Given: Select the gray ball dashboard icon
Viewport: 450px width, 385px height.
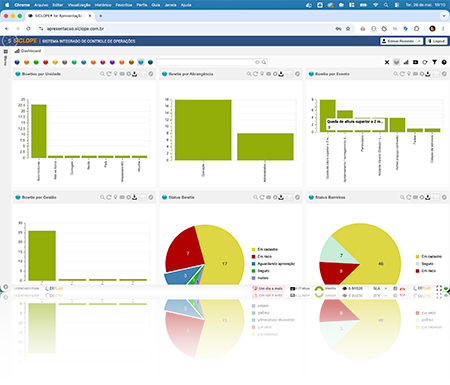Looking at the screenshot, I should tap(65, 62).
